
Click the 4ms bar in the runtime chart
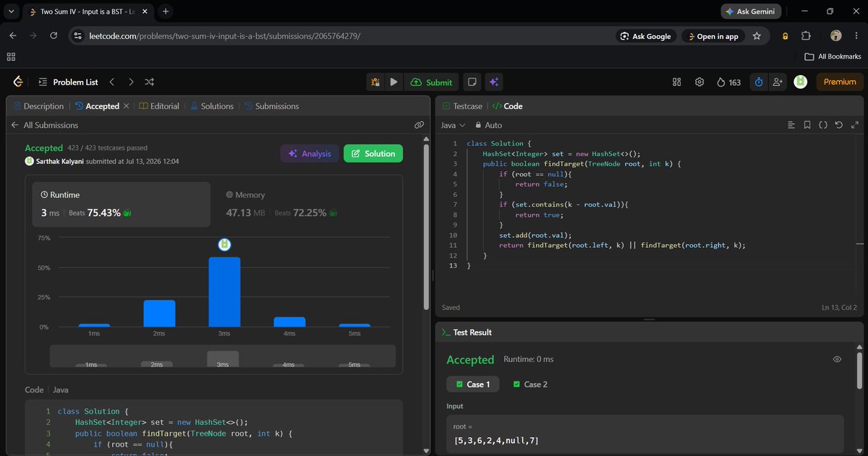pyautogui.click(x=289, y=322)
